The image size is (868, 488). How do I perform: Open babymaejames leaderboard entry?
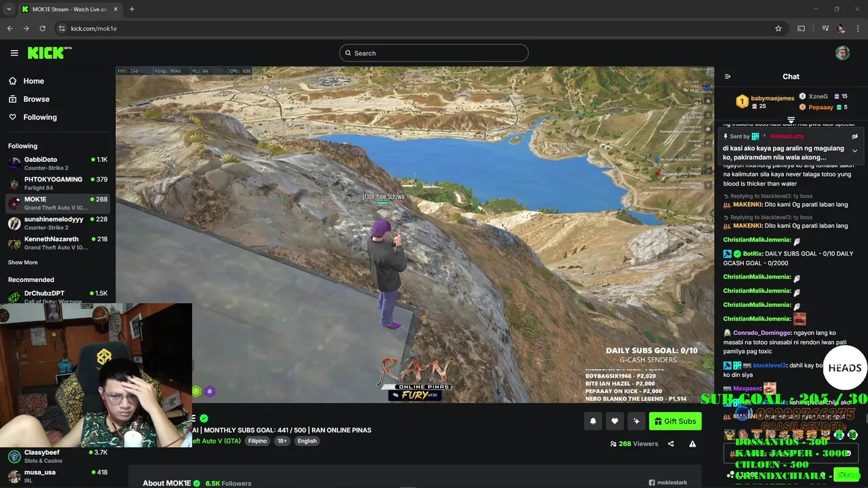click(766, 102)
